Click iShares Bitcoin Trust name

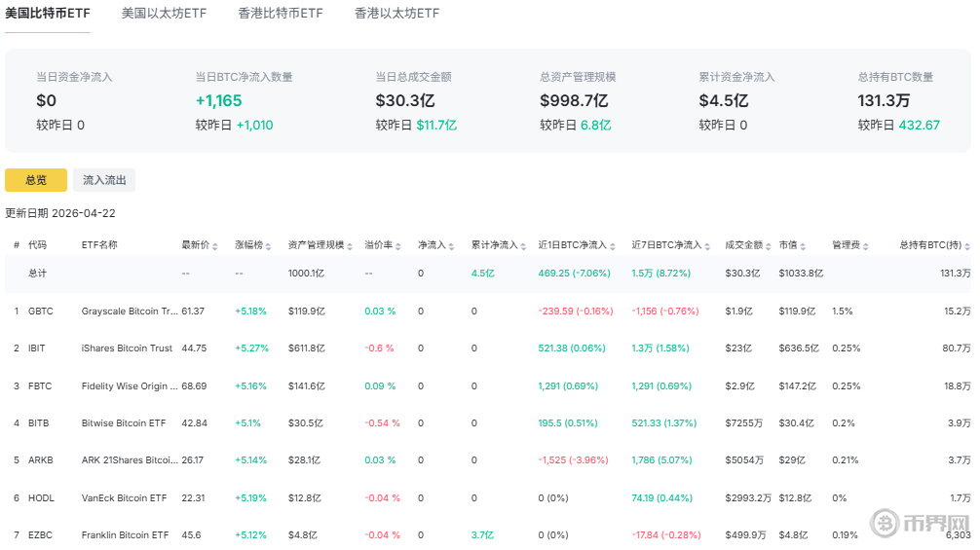127,348
